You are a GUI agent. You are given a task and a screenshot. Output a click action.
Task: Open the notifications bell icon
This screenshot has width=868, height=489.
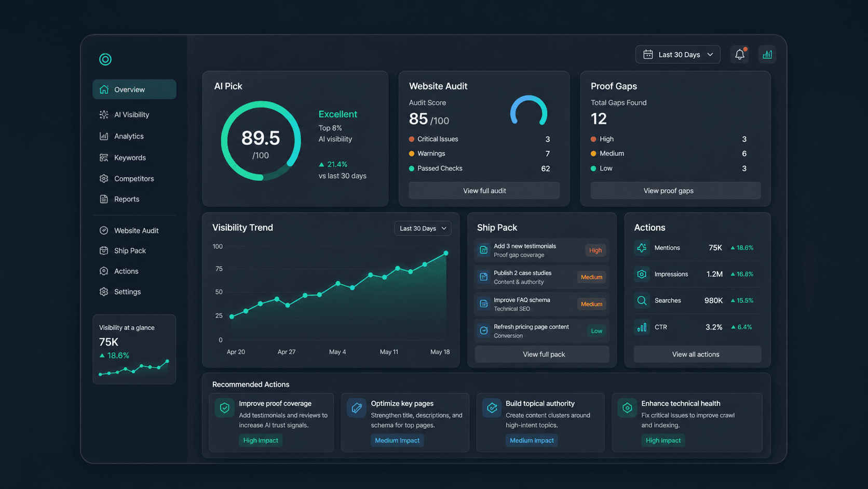point(740,54)
